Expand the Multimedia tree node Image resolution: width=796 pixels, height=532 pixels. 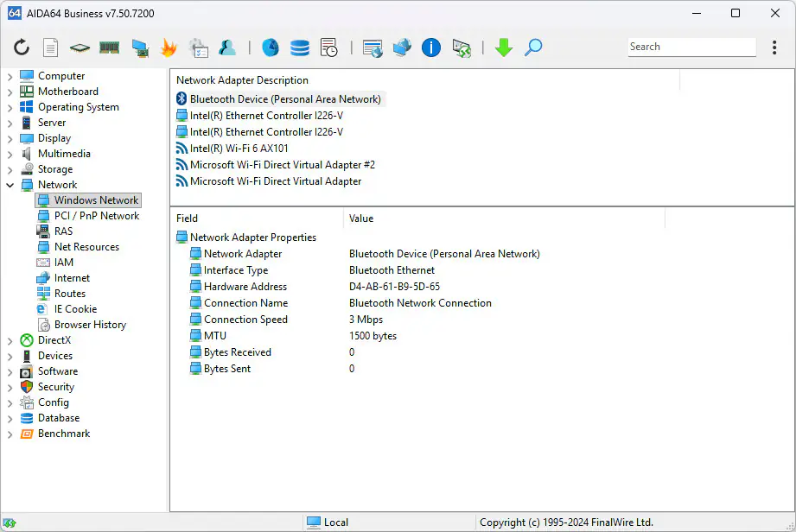pyautogui.click(x=10, y=155)
